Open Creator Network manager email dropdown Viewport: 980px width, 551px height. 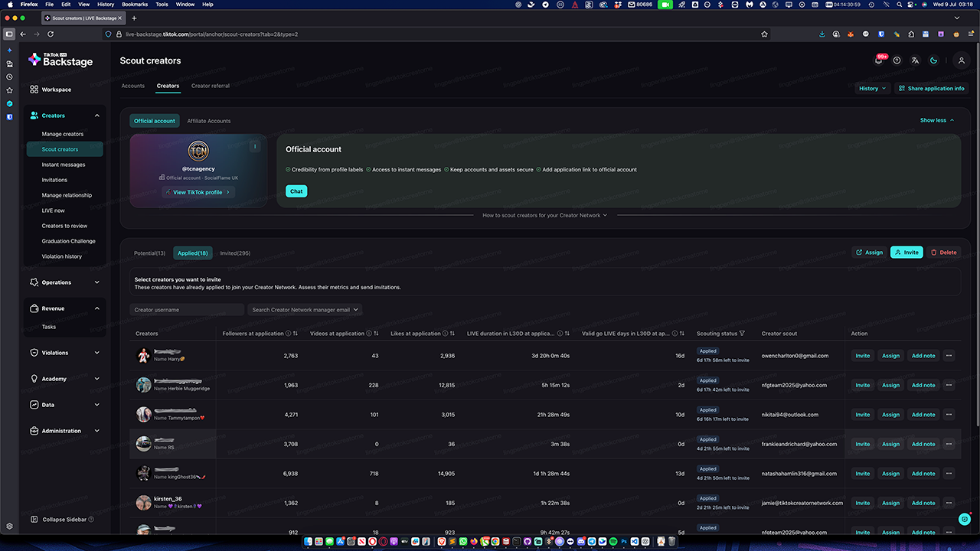pos(305,310)
